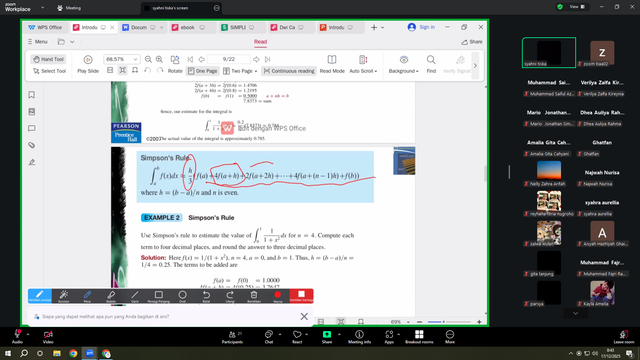
Task: Switch to the ebook tab
Action: click(188, 27)
